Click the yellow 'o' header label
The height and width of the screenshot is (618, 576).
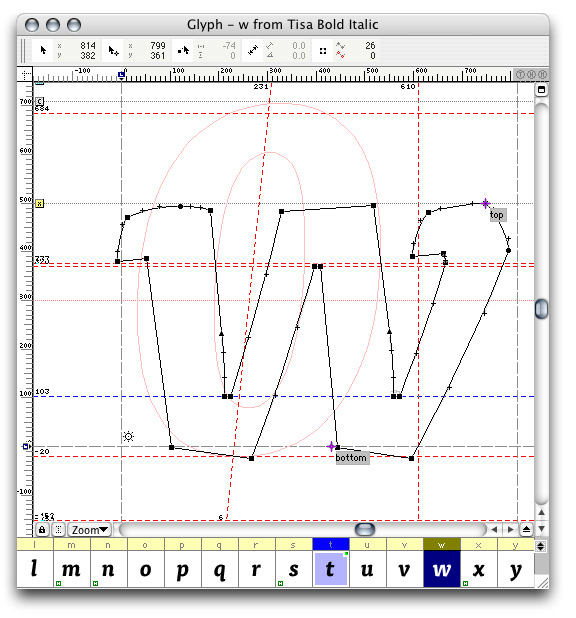145,544
